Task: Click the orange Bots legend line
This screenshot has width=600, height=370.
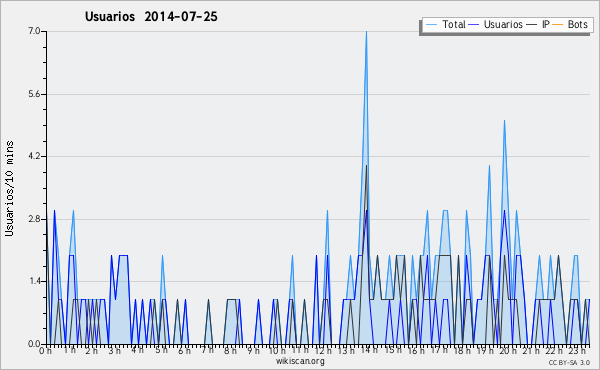Action: coord(558,25)
